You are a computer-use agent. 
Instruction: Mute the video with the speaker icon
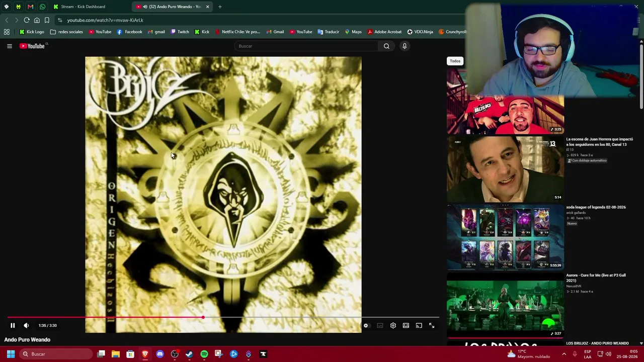[26, 325]
